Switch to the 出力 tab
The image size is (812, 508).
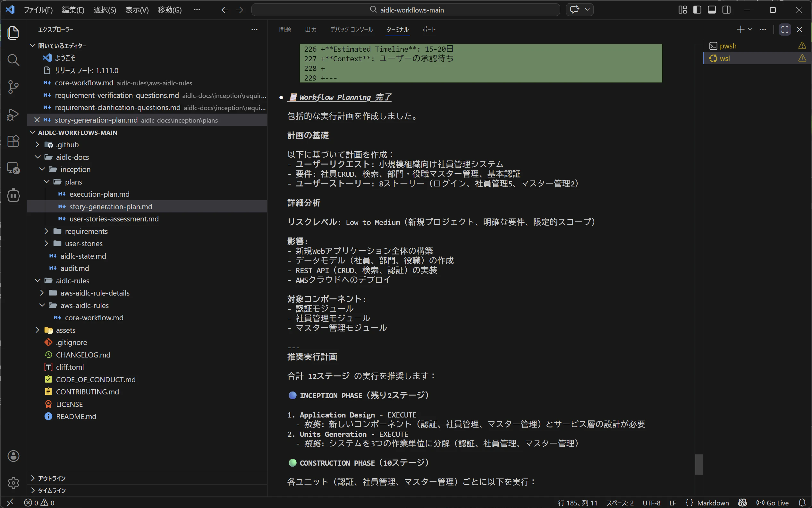tap(310, 30)
